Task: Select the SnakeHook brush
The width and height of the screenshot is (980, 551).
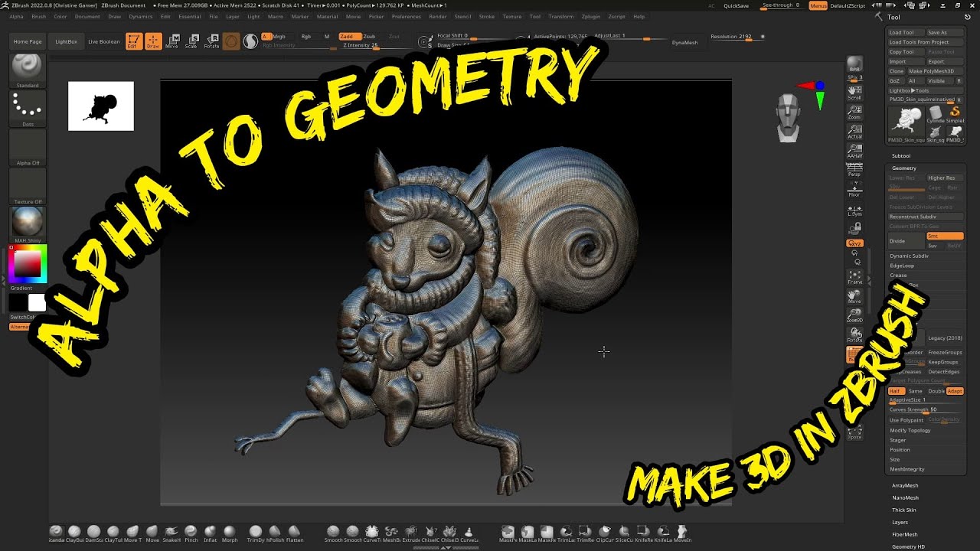Action: pos(171,533)
